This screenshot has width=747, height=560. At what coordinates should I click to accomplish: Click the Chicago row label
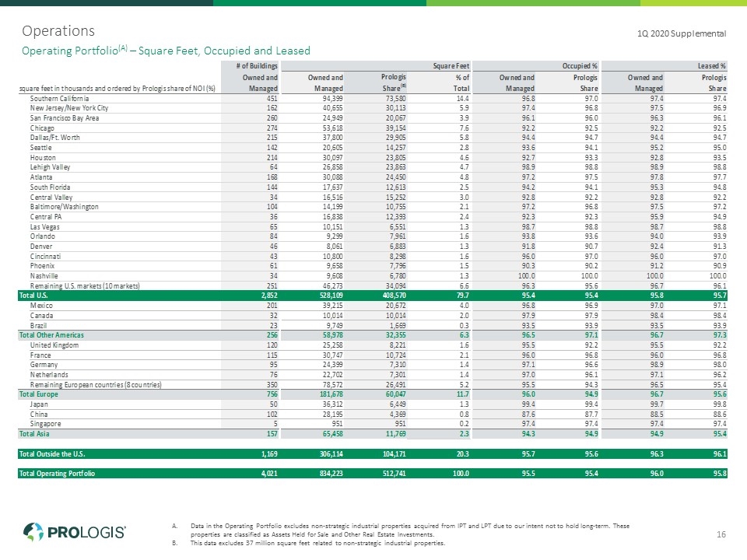tap(42, 128)
